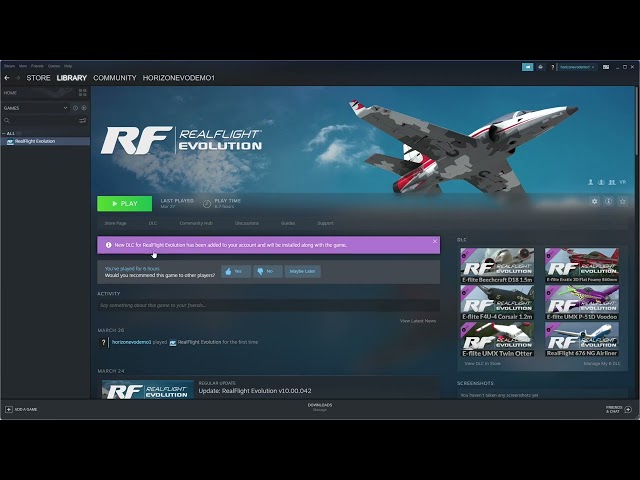Open the horizonevodemo1 account dropdown
Image resolution: width=640 pixels, height=480 pixels.
coord(577,67)
